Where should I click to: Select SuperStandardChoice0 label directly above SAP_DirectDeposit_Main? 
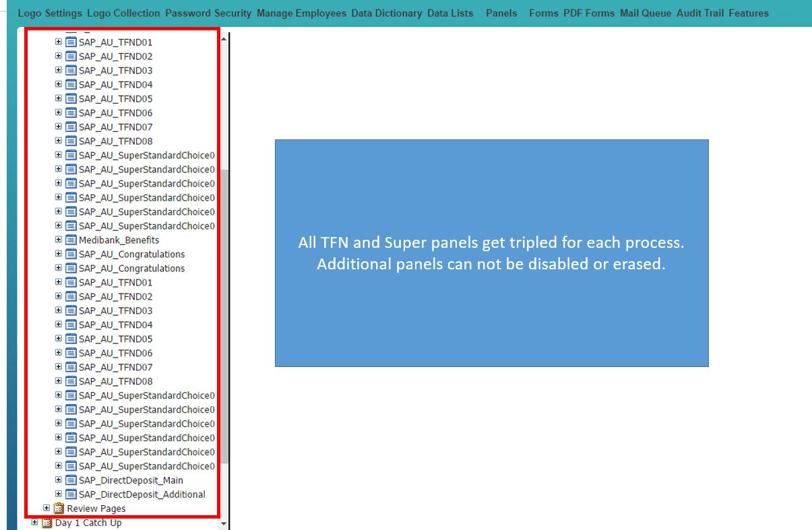coord(147,466)
